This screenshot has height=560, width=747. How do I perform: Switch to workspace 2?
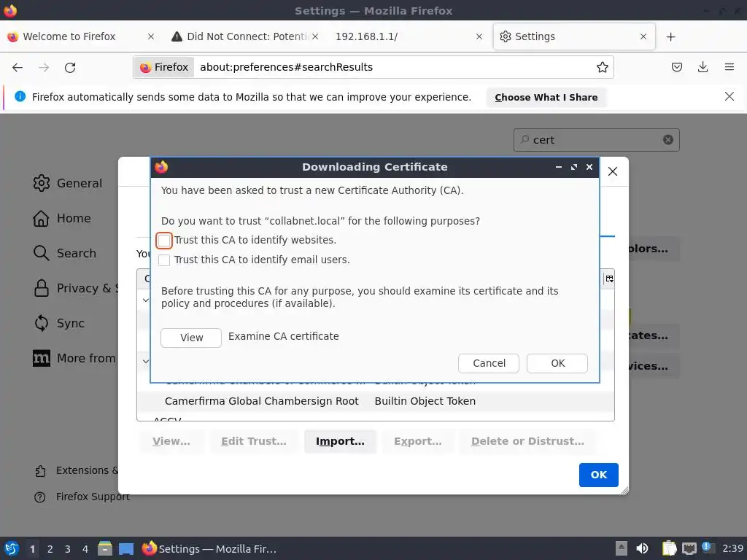[x=50, y=549]
